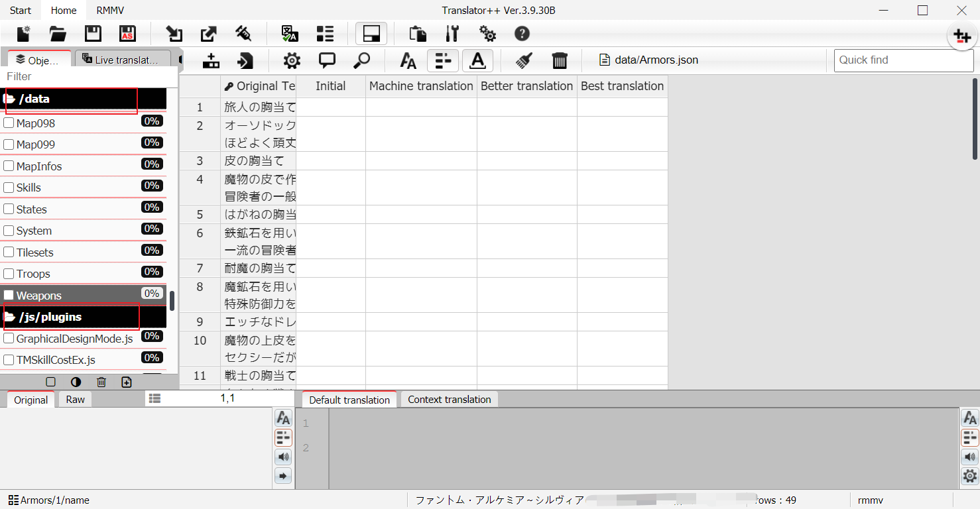Viewport: 980px width, 509px height.
Task: Open the row display mode list icon
Action: point(442,60)
